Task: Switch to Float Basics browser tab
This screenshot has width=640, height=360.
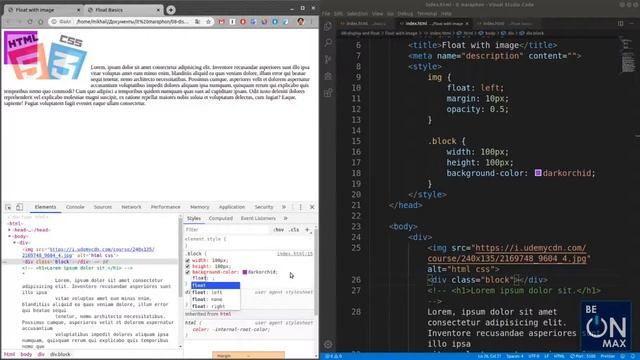Action: [x=124, y=10]
